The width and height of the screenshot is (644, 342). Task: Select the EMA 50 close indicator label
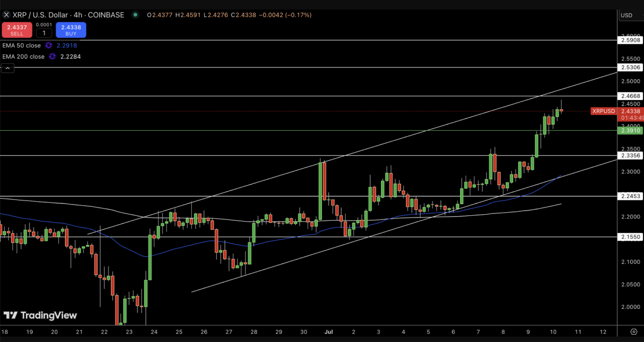point(21,45)
